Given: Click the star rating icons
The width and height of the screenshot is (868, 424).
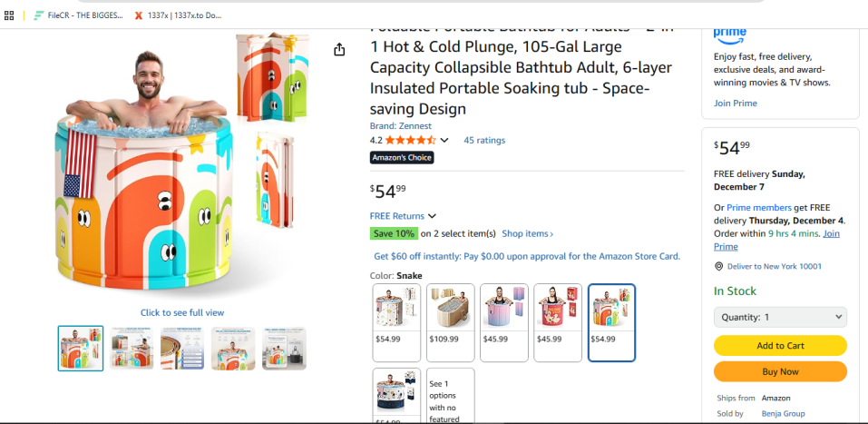Looking at the screenshot, I should pos(410,141).
